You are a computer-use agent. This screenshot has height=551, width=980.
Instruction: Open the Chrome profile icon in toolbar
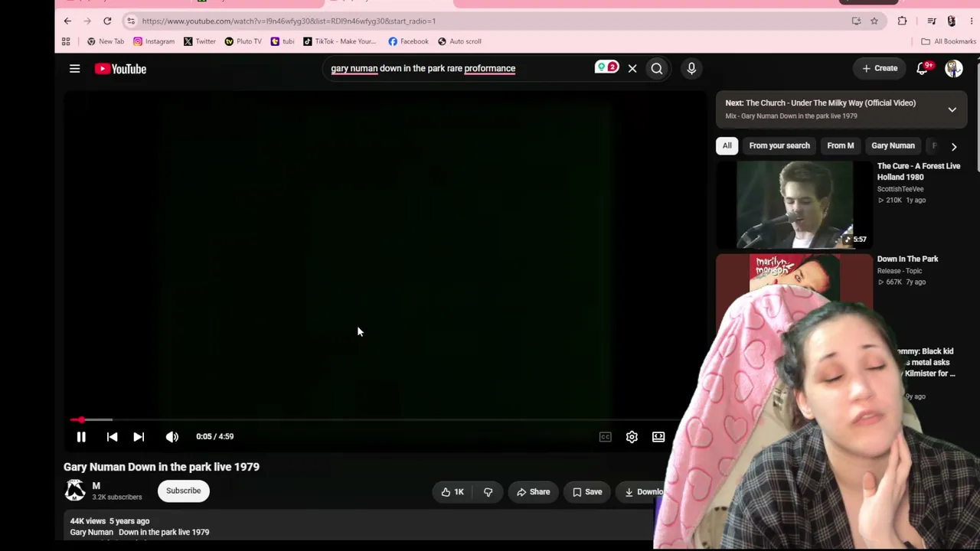pyautogui.click(x=951, y=21)
